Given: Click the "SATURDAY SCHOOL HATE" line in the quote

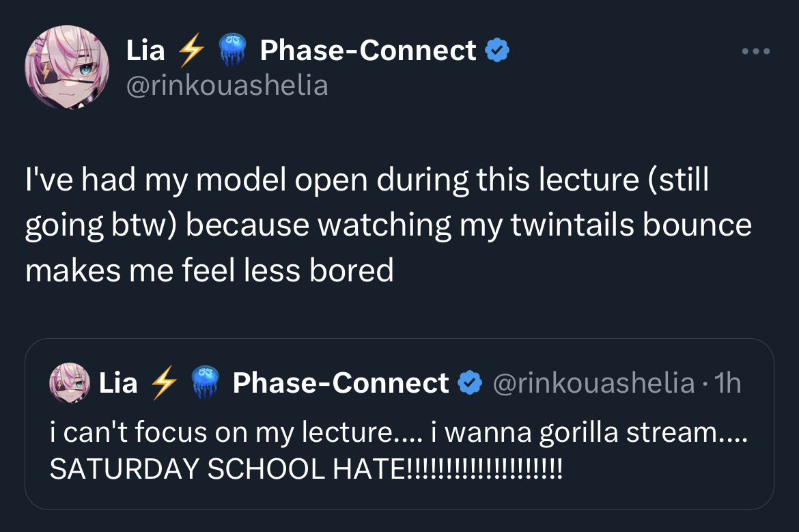Looking at the screenshot, I should tap(307, 468).
